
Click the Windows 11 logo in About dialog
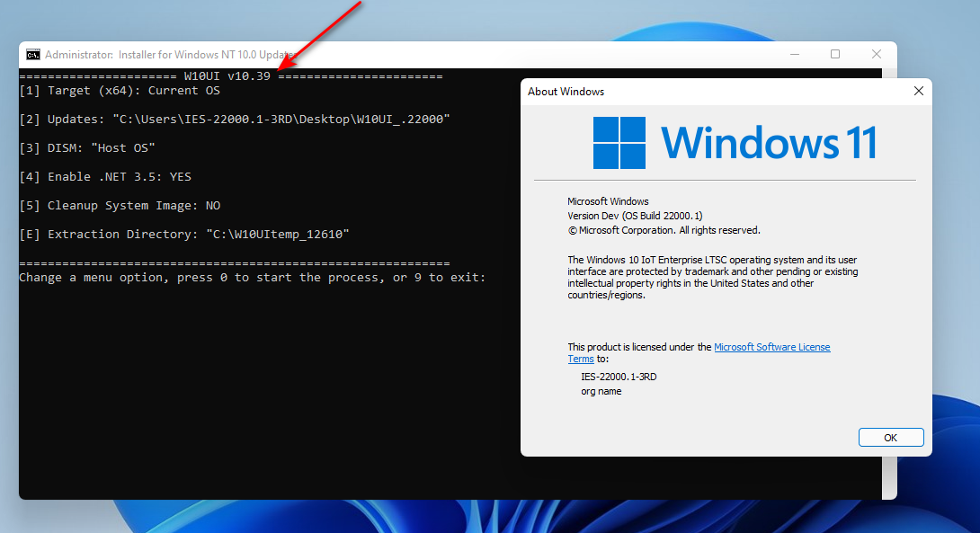735,143
